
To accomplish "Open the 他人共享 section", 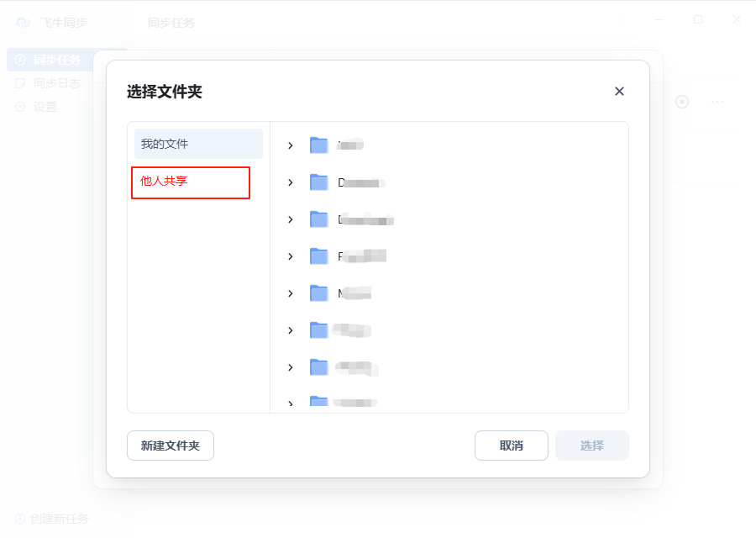I will (x=191, y=182).
